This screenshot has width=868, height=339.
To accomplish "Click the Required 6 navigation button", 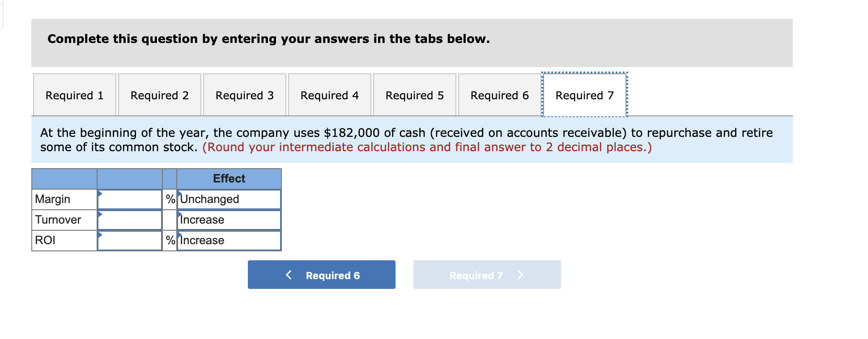I will tap(321, 275).
